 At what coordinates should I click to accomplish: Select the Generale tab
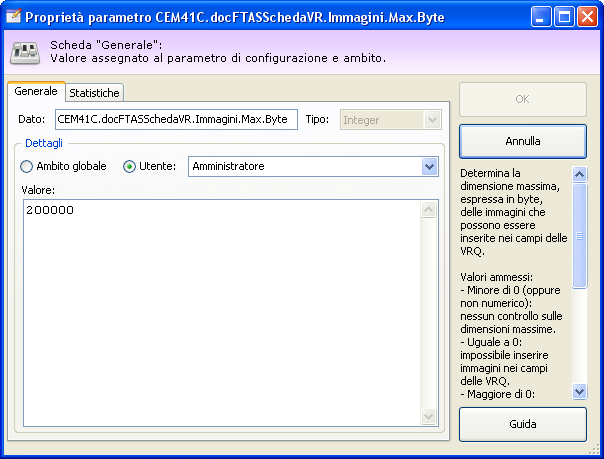pos(36,92)
